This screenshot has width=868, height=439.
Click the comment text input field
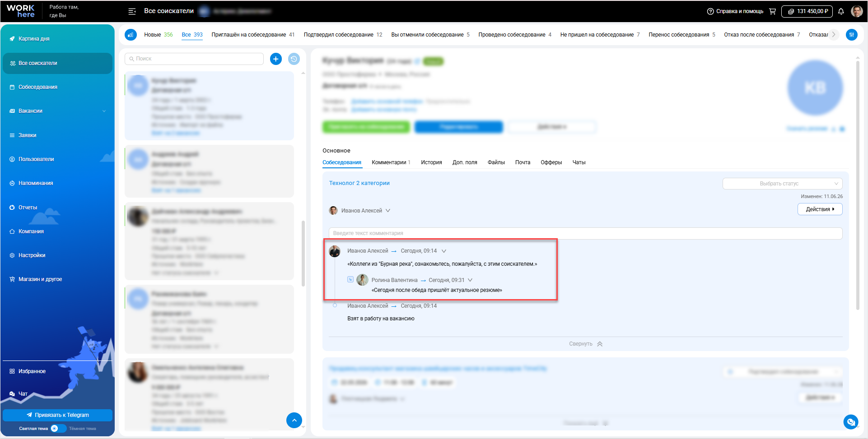pos(585,233)
